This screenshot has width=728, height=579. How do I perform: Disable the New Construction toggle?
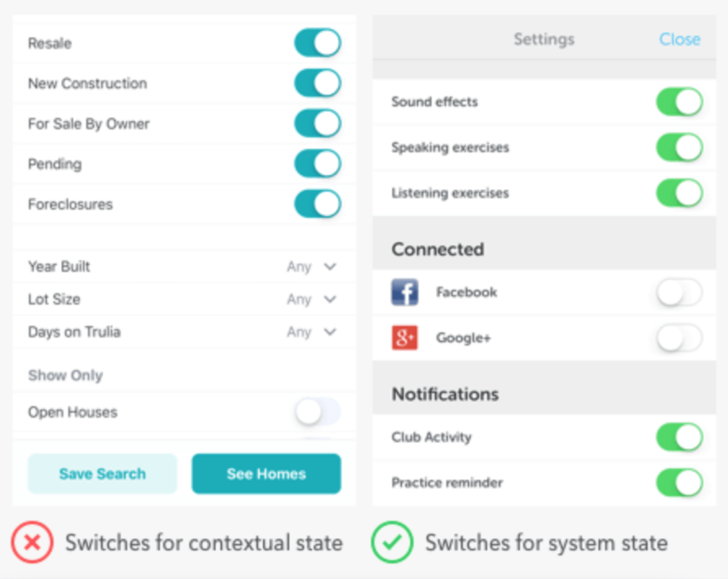click(x=318, y=83)
